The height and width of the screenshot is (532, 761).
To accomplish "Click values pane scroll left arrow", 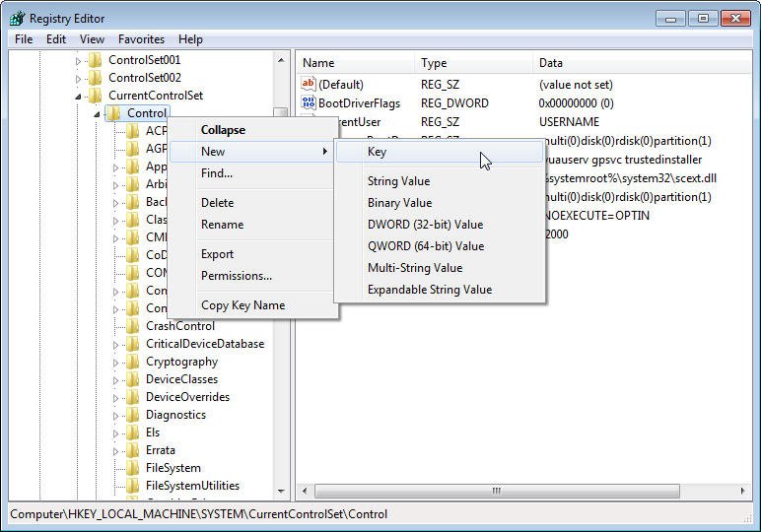I will pos(305,491).
